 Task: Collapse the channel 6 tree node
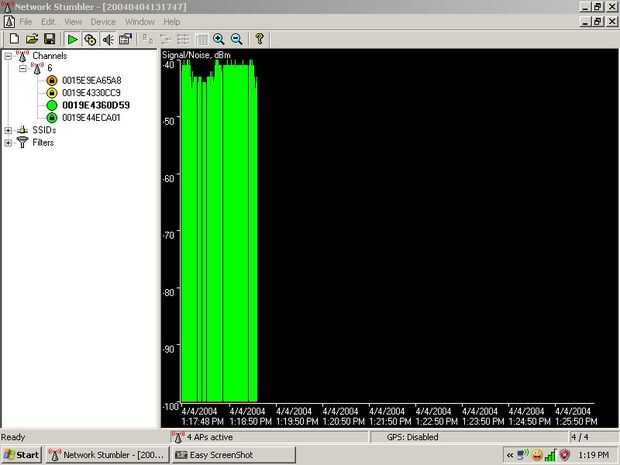23,68
